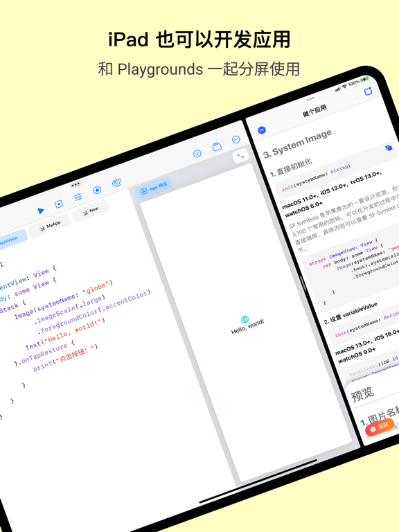The height and width of the screenshot is (532, 399).
Task: Open the circled ellipsis more menu
Action: tap(236, 139)
